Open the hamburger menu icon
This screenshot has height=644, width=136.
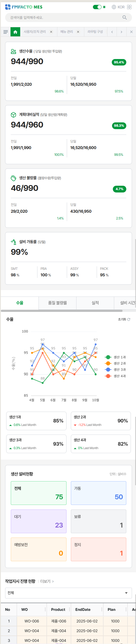pos(5,32)
